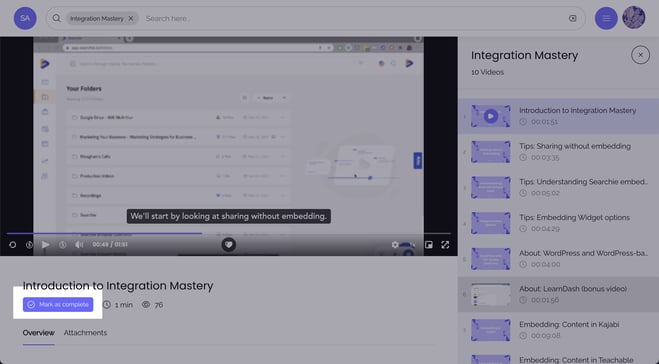Click thumbnail of About: LearnDash bonus video

(x=490, y=294)
